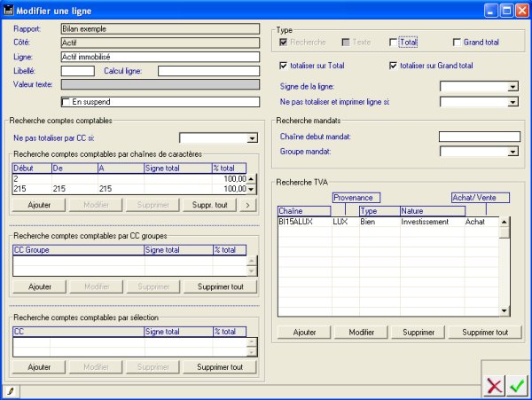Click the Libellé input field
Image resolution: width=532 pixels, height=400 pixels.
tap(78, 71)
